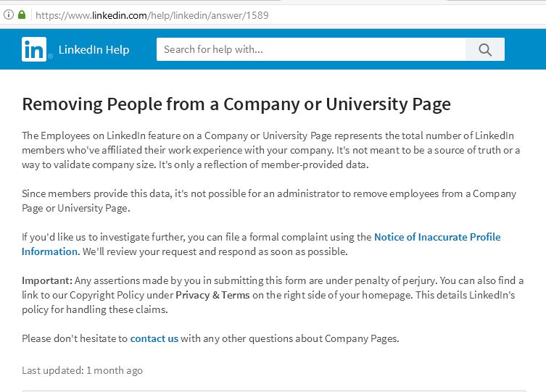Open Notice of Inaccurate Profile Information link
The image size is (546, 392).
(x=261, y=244)
